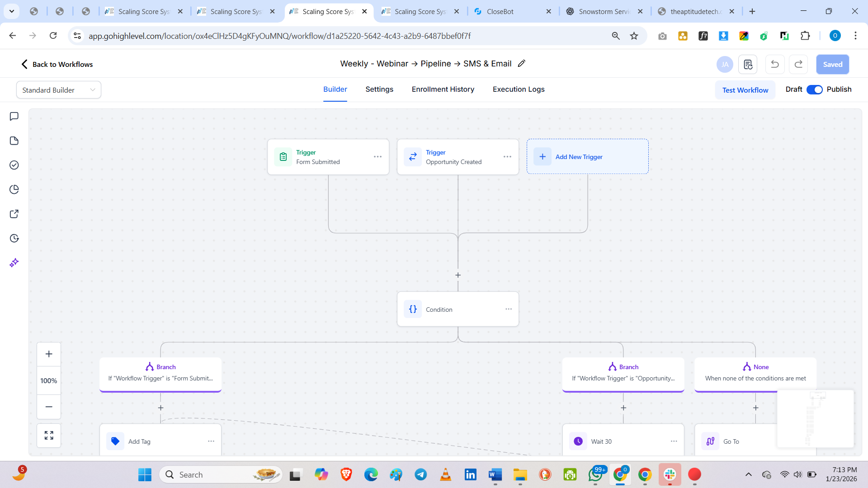
Task: Click the undo arrow button
Action: click(x=774, y=64)
